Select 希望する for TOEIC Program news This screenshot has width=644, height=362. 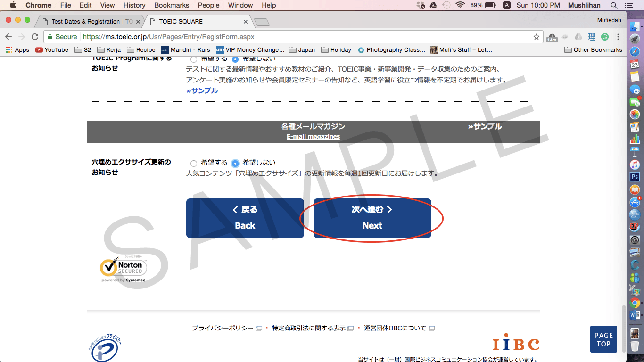(194, 59)
